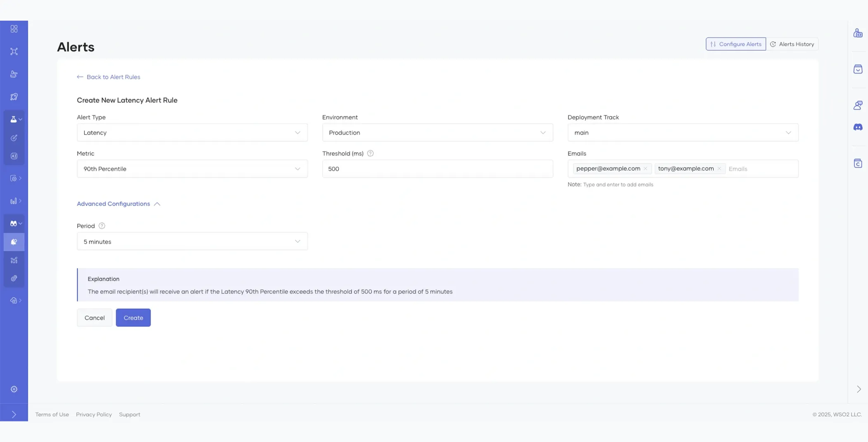Screen dimensions: 868x442
Task: Remove pepper@example.com from emails
Action: pos(645,169)
